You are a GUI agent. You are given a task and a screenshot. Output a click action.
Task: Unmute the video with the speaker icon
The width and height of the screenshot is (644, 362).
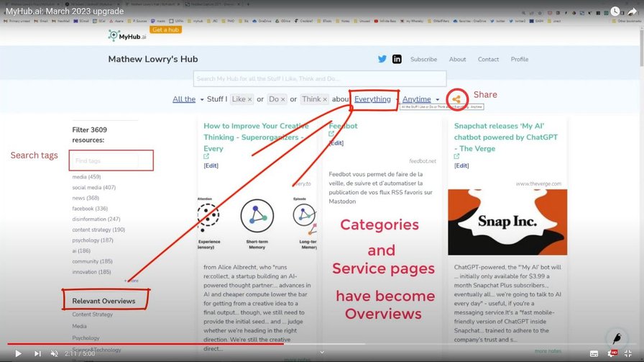54,353
